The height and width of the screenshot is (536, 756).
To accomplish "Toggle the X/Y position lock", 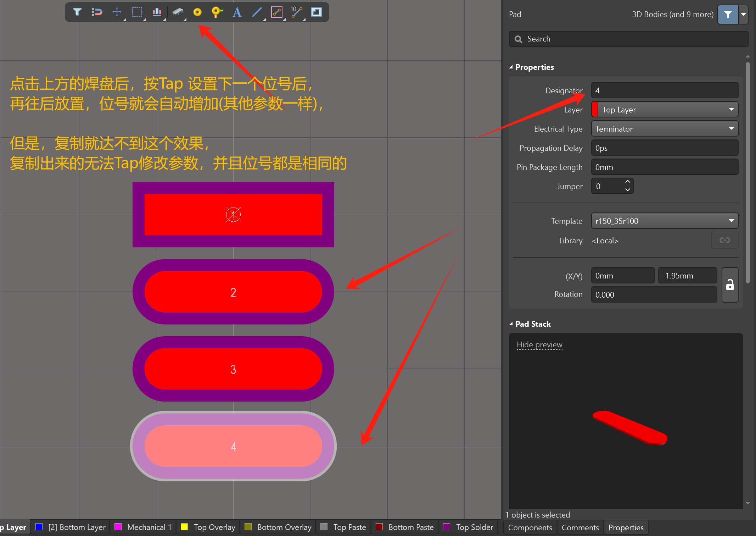I will point(730,285).
